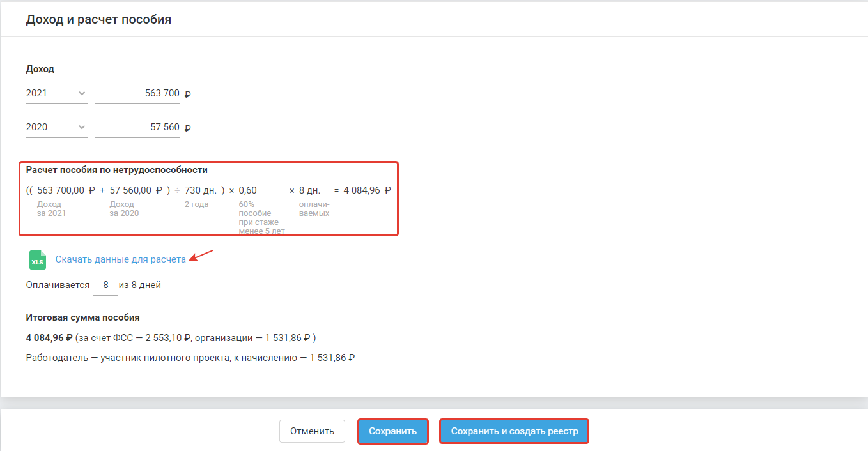This screenshot has width=868, height=451.
Task: Click the 563 700 income input field
Action: point(137,93)
